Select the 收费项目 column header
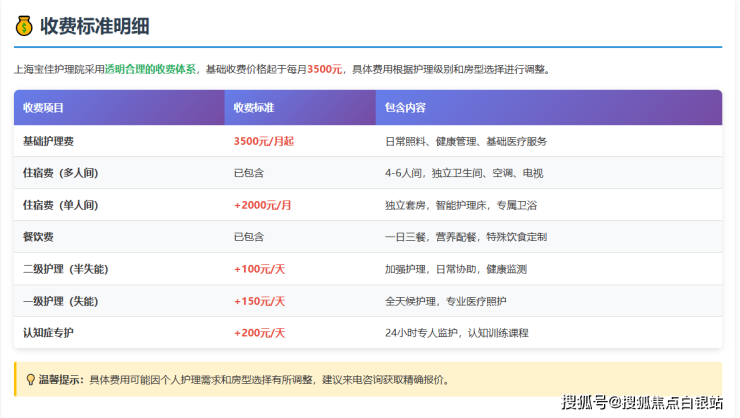 point(43,107)
